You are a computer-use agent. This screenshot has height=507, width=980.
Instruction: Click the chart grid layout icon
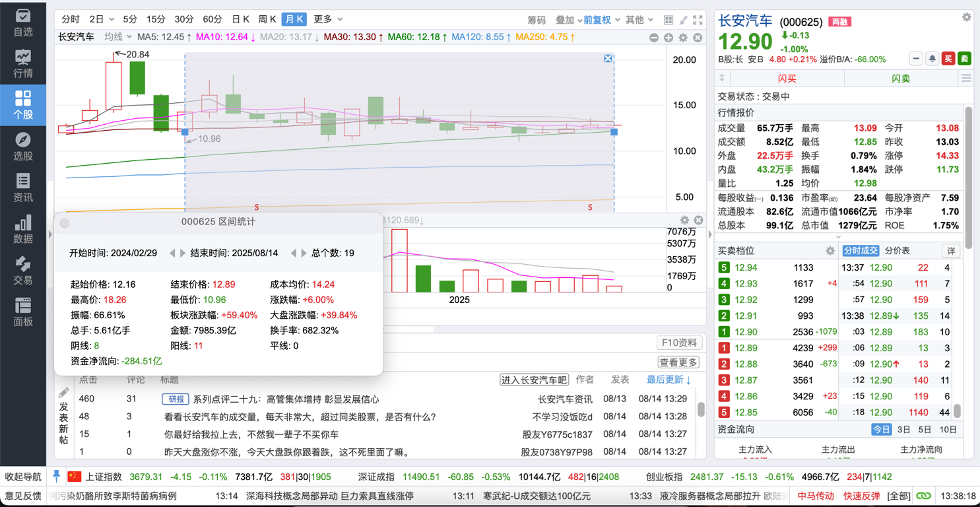(x=669, y=20)
